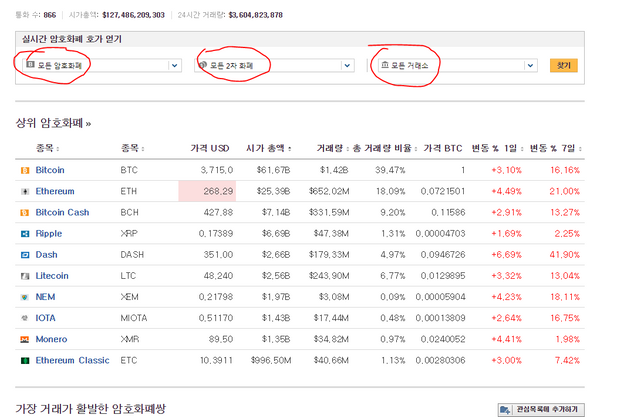
Task: Click Bitcoin market cap $61.67B
Action: (x=273, y=170)
